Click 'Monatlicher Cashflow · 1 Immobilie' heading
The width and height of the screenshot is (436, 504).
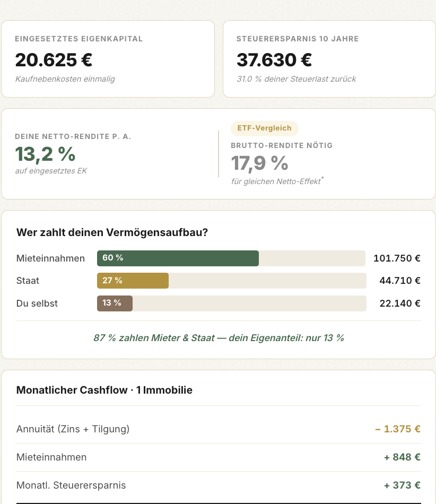(x=104, y=390)
